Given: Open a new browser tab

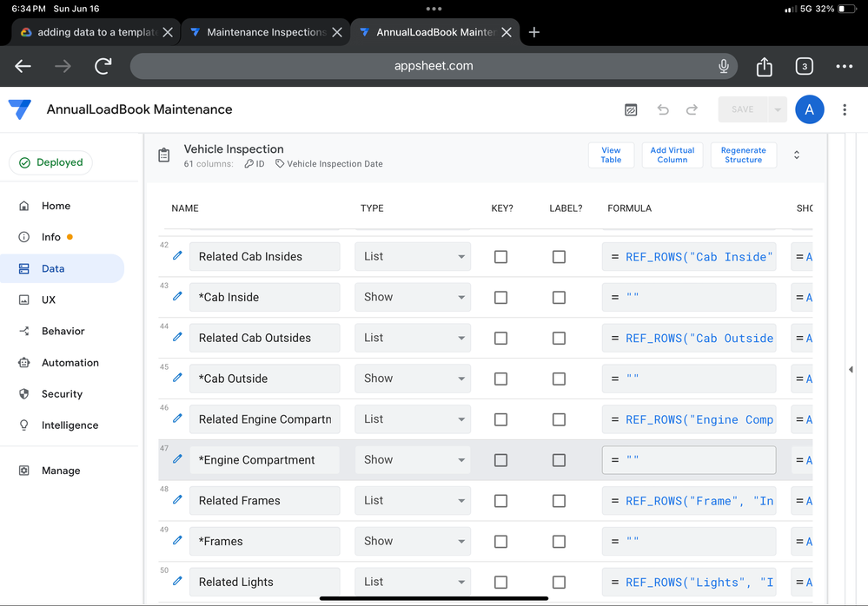Looking at the screenshot, I should pyautogui.click(x=533, y=32).
